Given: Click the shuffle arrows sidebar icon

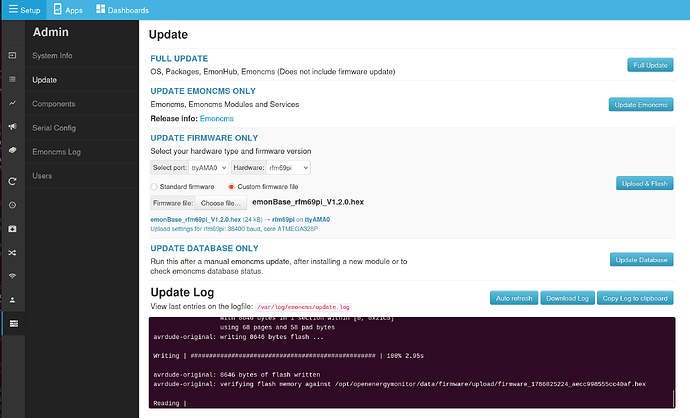Looking at the screenshot, I should (x=12, y=253).
